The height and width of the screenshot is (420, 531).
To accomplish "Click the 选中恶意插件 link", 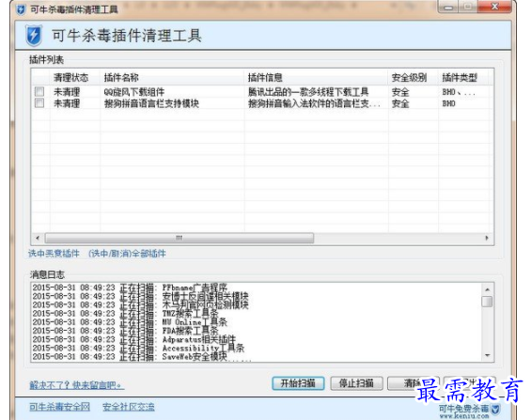I will point(54,253).
